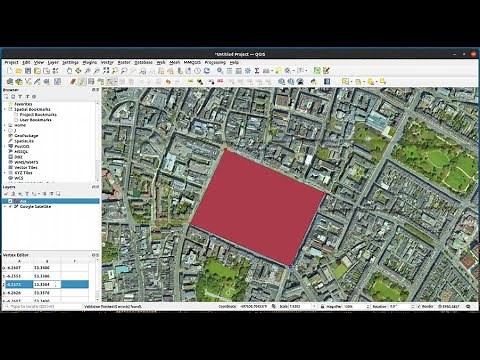
Task: Toggle visibility of the Google Satellite layer
Action: (10, 207)
